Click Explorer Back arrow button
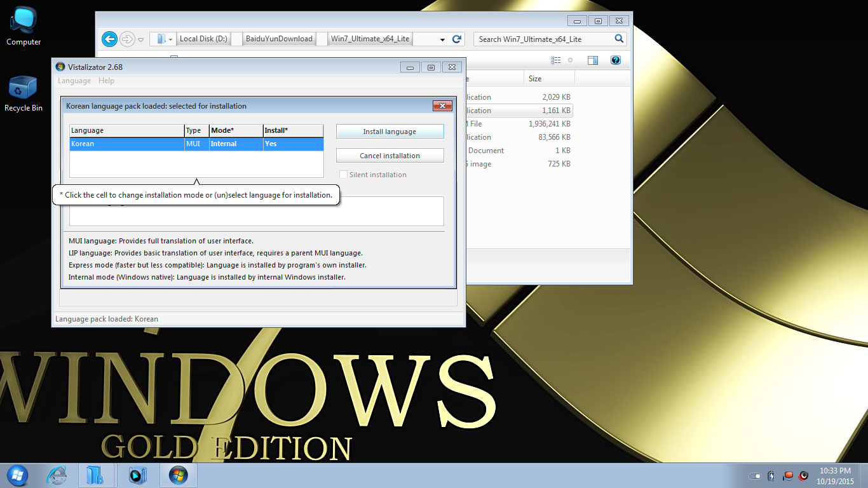The height and width of the screenshot is (488, 868). click(109, 39)
